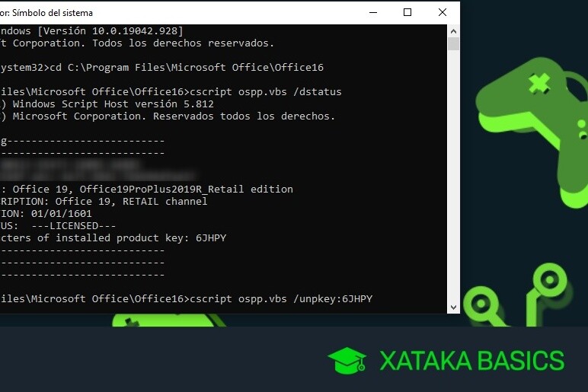
Task: Close the Símbolo del sistema window
Action: [x=443, y=12]
